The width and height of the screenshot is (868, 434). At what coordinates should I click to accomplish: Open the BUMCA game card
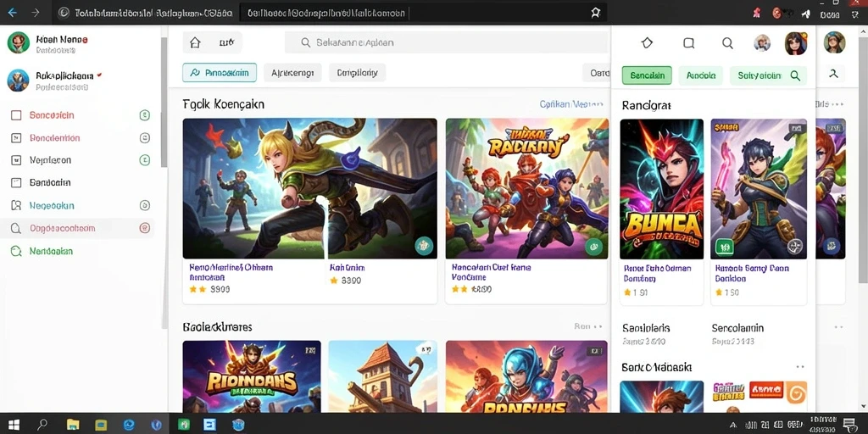point(661,189)
